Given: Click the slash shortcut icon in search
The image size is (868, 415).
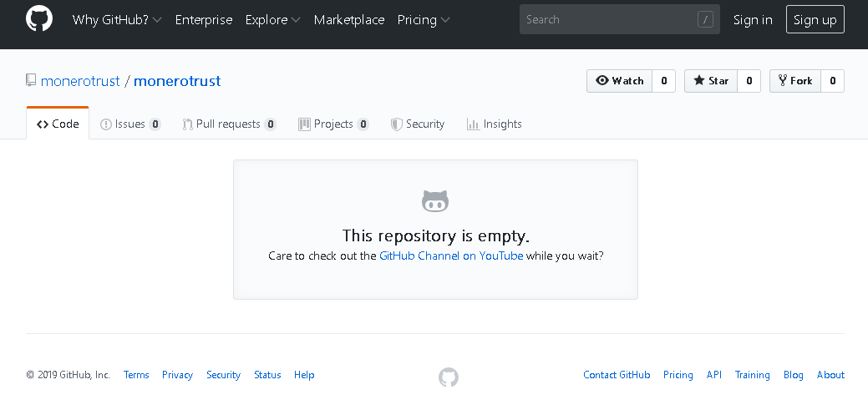Looking at the screenshot, I should 705,20.
